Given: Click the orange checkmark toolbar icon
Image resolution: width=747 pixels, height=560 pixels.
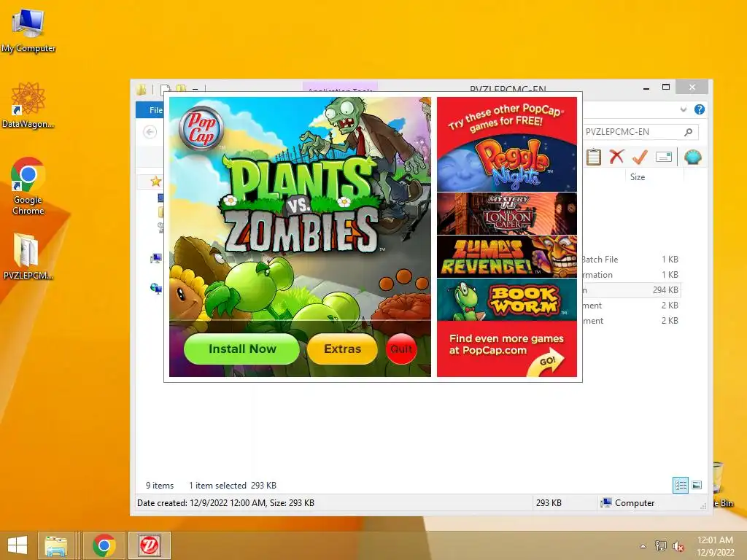Looking at the screenshot, I should tap(640, 157).
